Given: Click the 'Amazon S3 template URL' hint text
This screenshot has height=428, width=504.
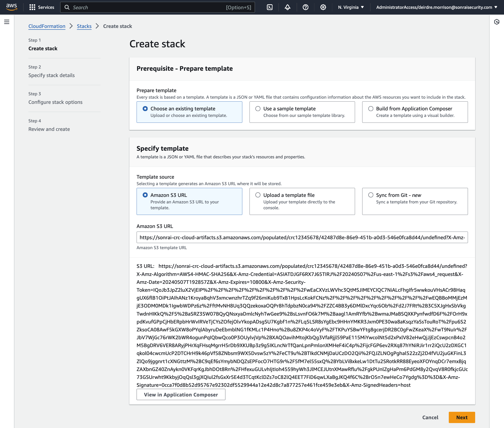Looking at the screenshot, I should point(162,248).
